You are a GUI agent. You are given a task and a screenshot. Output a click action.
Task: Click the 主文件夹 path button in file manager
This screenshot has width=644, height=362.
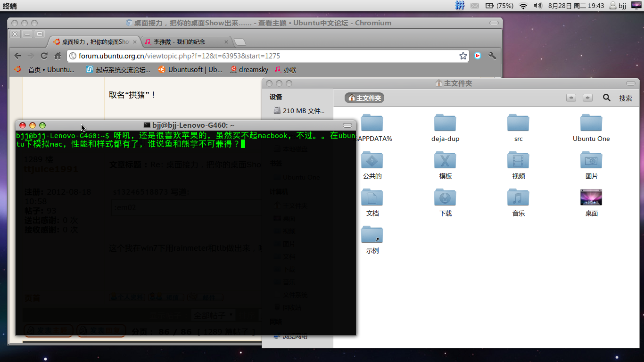[x=364, y=98]
